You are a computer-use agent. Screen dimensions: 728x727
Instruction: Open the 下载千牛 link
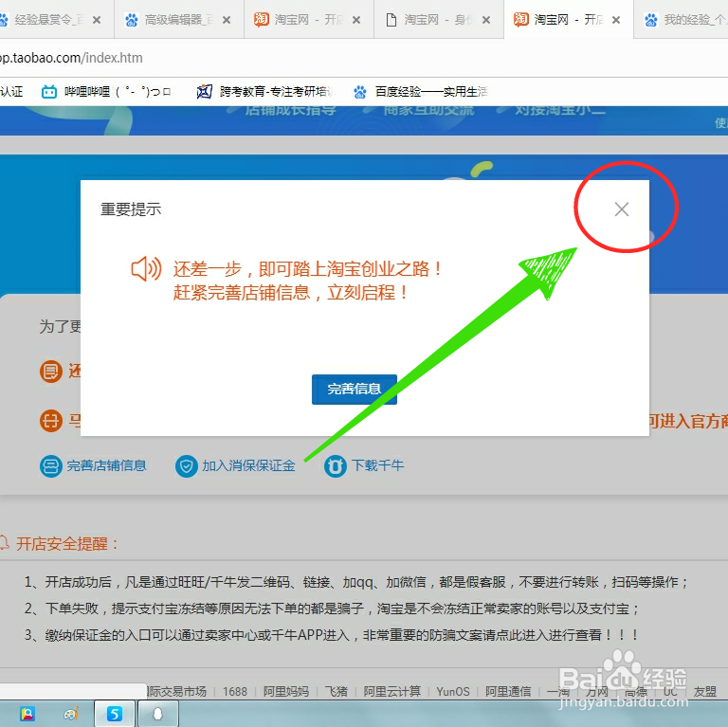coord(377,465)
